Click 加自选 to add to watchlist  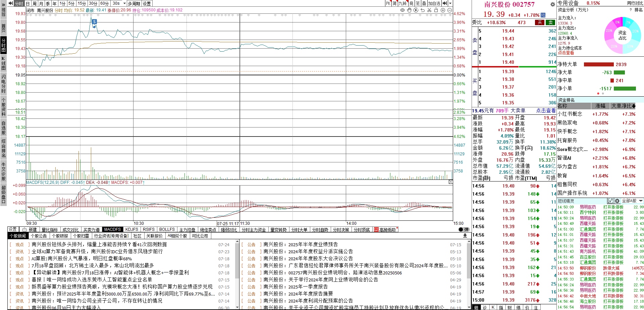coord(434,3)
